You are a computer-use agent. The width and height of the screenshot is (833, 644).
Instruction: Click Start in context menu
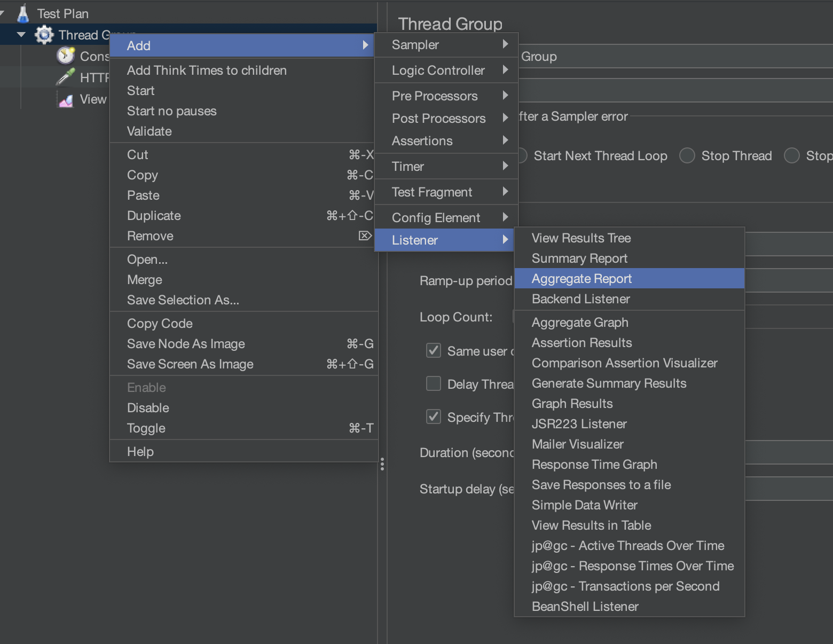[243, 91]
